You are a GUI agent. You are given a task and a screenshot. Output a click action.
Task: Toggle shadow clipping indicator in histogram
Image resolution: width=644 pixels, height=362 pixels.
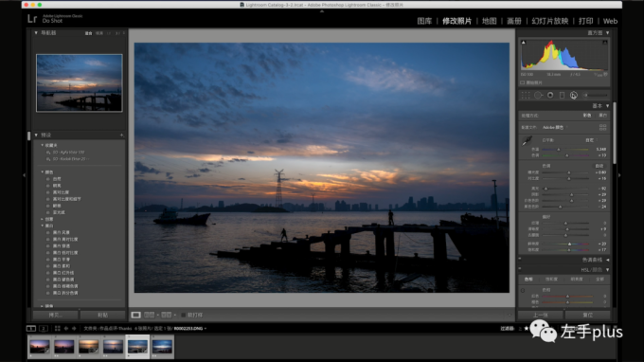pos(523,43)
